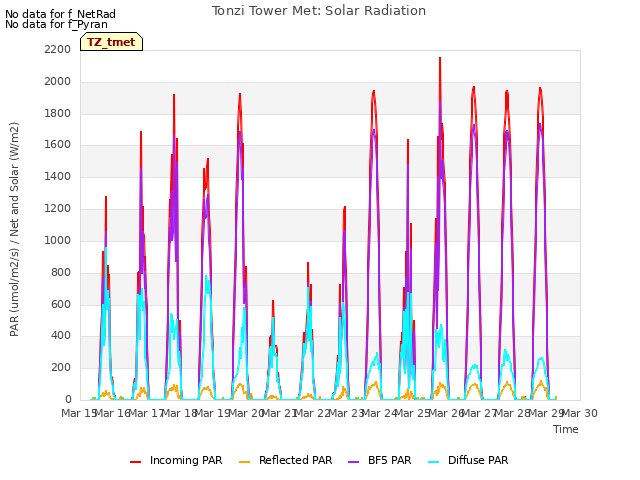Click the y-axis tick label 1400
This screenshot has width=640, height=480.
coord(58,176)
